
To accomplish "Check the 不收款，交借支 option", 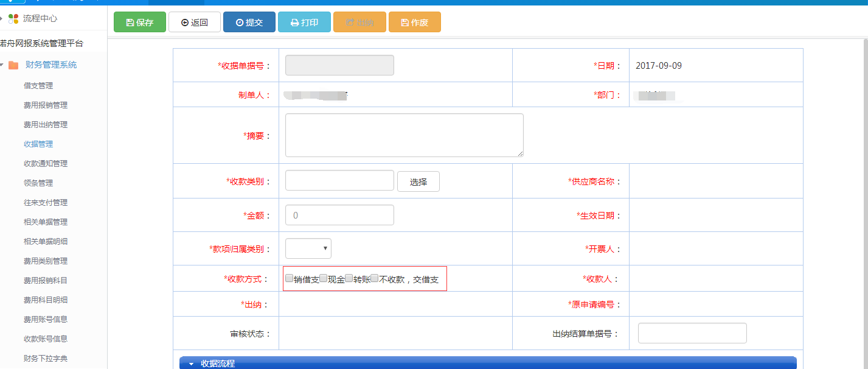I will pyautogui.click(x=375, y=278).
